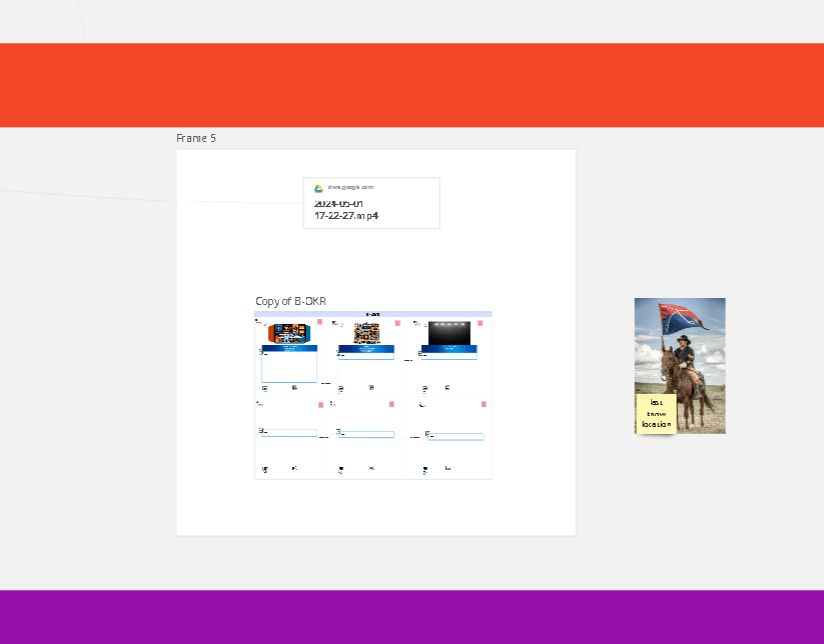This screenshot has height=644, width=824.
Task: Select the "last know location" yellow sticky note
Action: (x=656, y=414)
